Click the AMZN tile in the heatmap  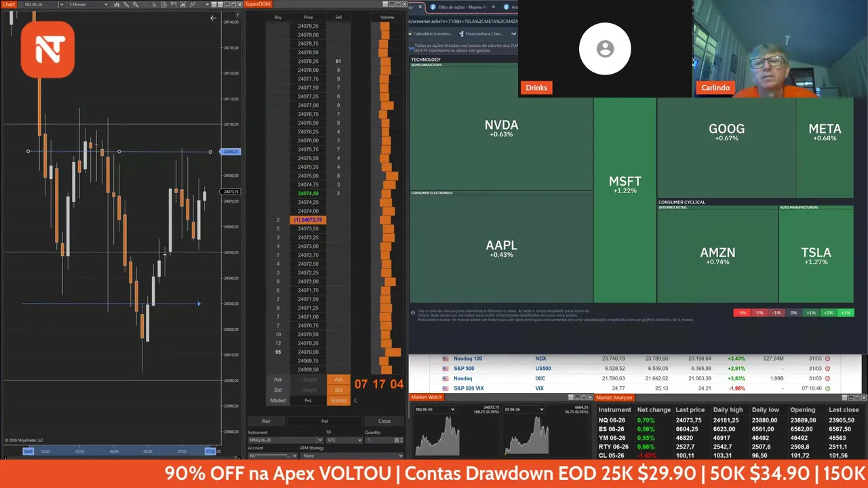coord(717,256)
